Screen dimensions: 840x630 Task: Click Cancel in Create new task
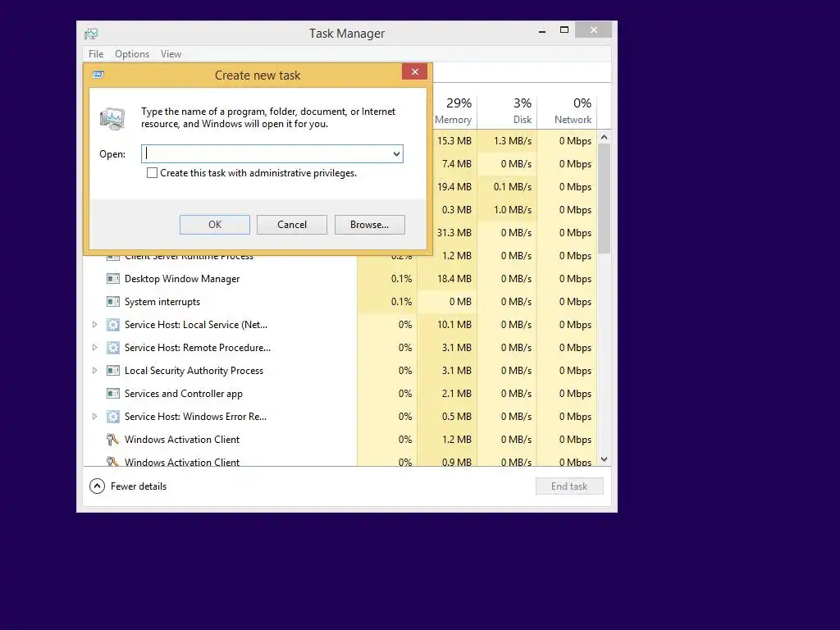292,225
